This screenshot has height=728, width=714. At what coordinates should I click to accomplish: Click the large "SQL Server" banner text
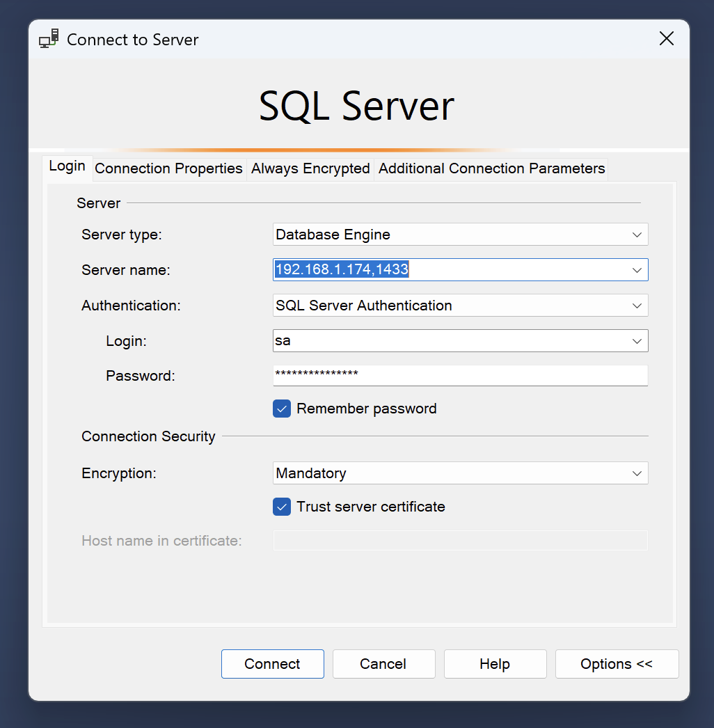tap(356, 106)
